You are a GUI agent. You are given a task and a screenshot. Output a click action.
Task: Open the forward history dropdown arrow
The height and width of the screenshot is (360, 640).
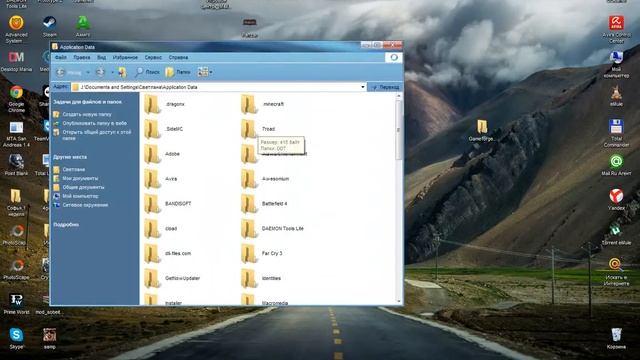click(112, 73)
